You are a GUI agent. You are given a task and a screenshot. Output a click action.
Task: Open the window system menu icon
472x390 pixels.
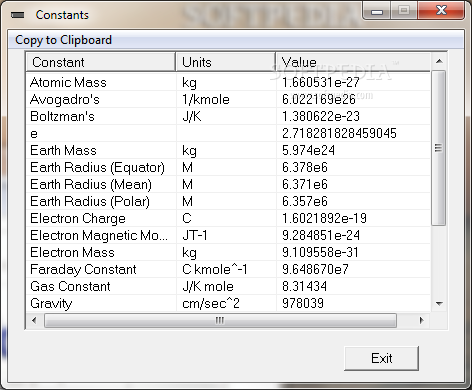click(x=17, y=15)
